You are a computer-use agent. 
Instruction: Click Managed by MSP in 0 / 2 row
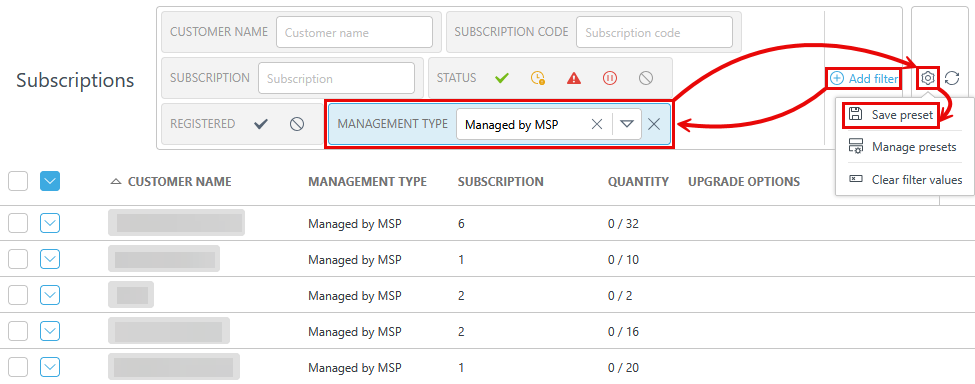[x=355, y=296]
